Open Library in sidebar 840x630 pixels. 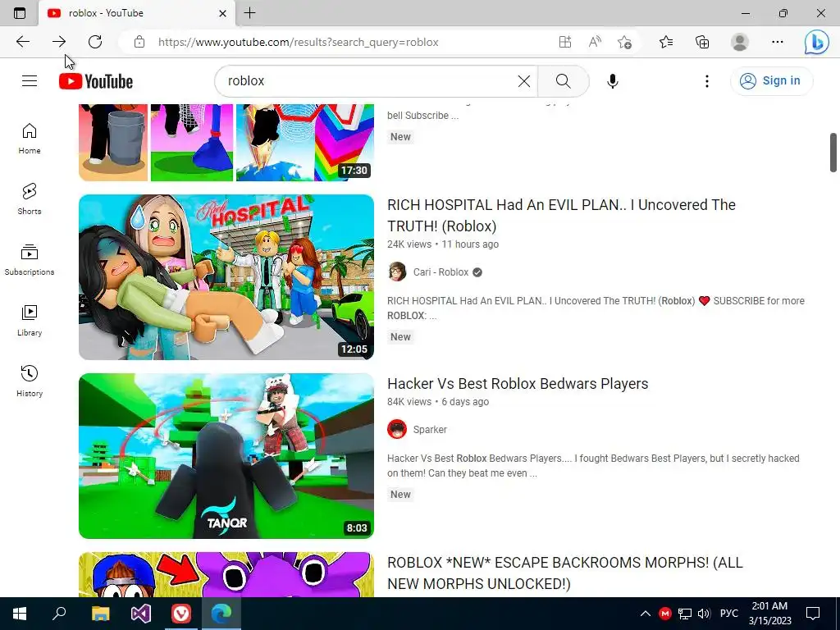coord(30,321)
